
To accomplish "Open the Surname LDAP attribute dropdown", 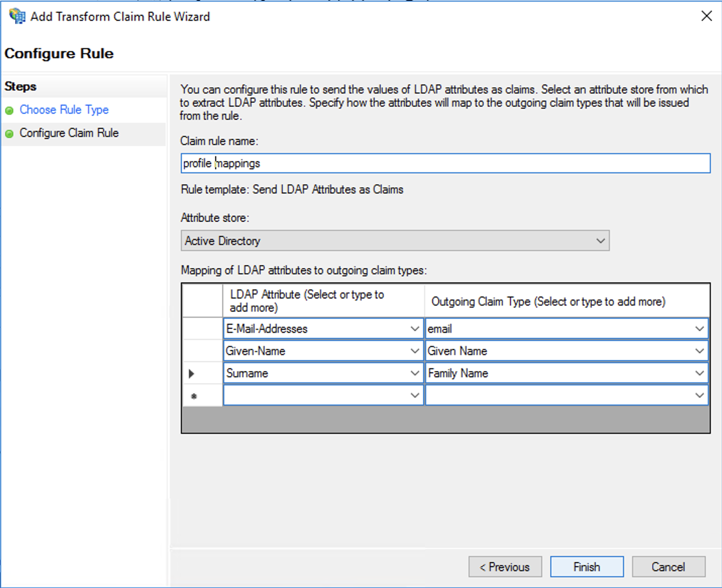I will point(415,373).
